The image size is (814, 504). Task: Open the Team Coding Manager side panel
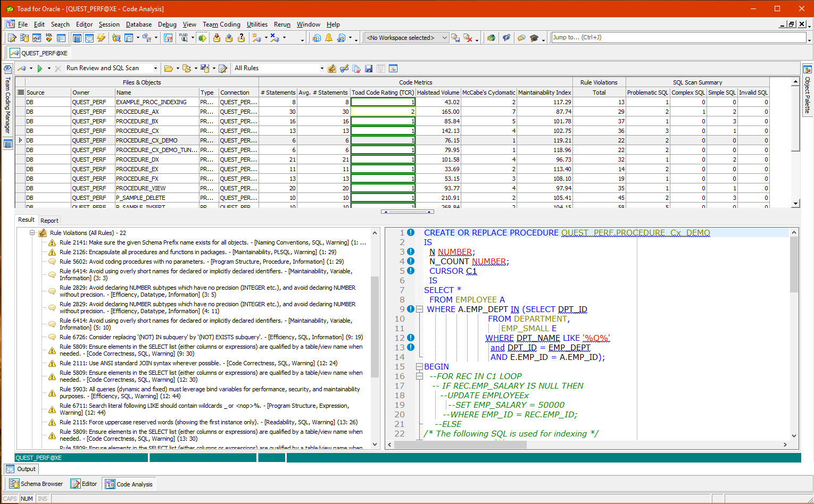[7, 100]
